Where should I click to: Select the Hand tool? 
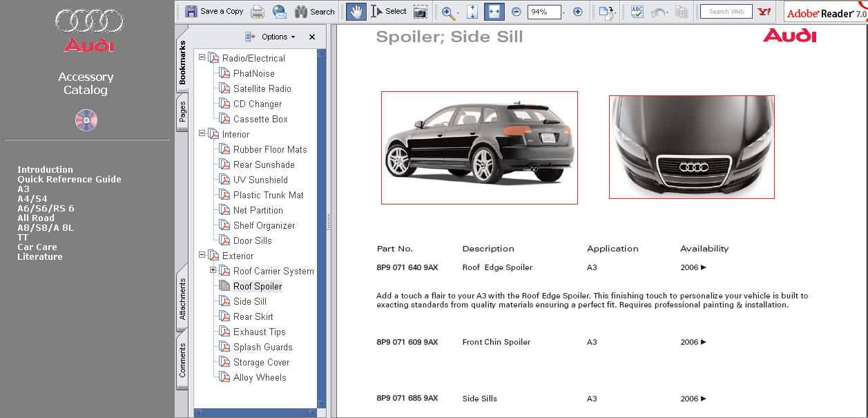pyautogui.click(x=356, y=12)
